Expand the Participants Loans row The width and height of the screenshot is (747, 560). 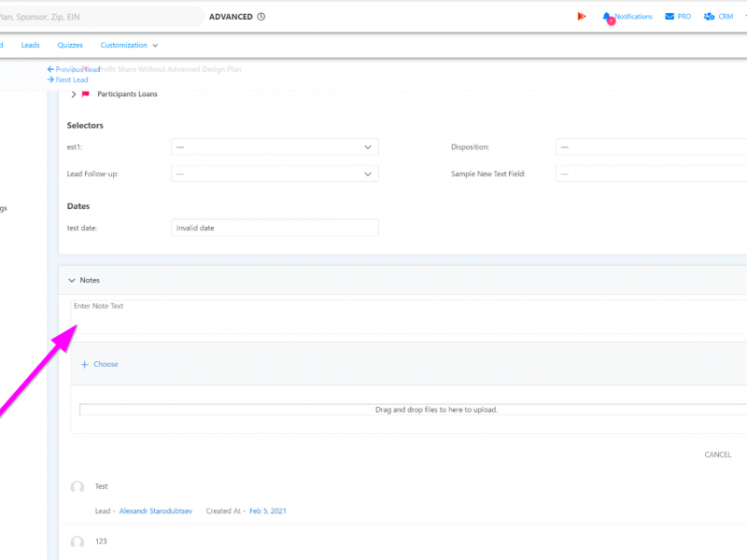tap(73, 94)
